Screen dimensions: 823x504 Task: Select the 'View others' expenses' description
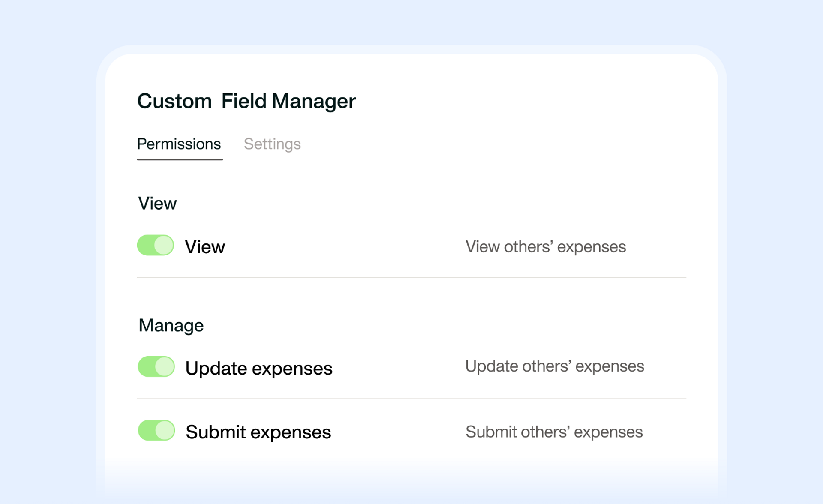(x=546, y=247)
